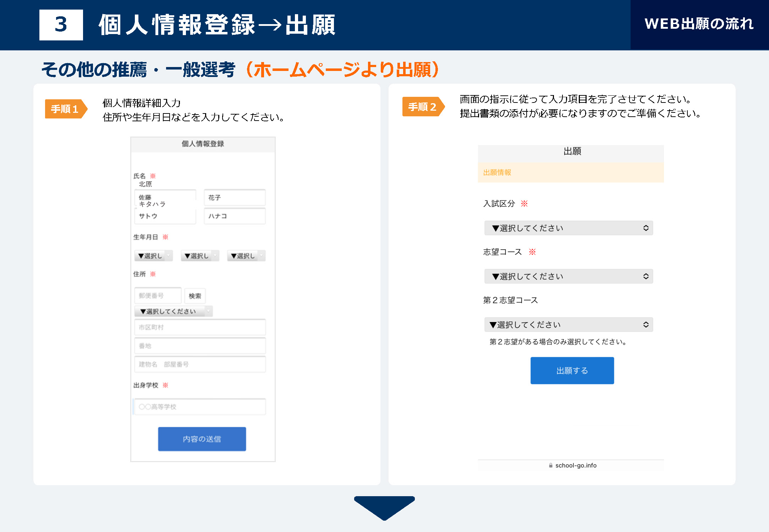The height and width of the screenshot is (532, 769).
Task: Select the 出願情報 tab header
Action: tap(497, 173)
